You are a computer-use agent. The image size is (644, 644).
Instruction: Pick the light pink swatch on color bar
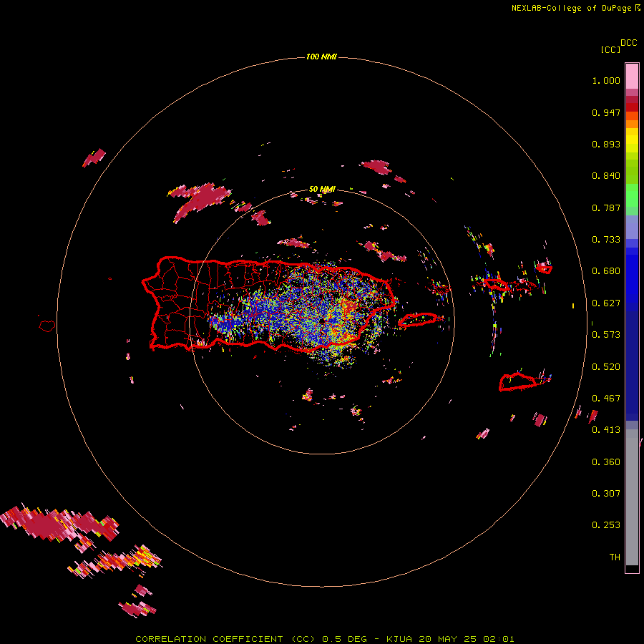click(x=632, y=77)
